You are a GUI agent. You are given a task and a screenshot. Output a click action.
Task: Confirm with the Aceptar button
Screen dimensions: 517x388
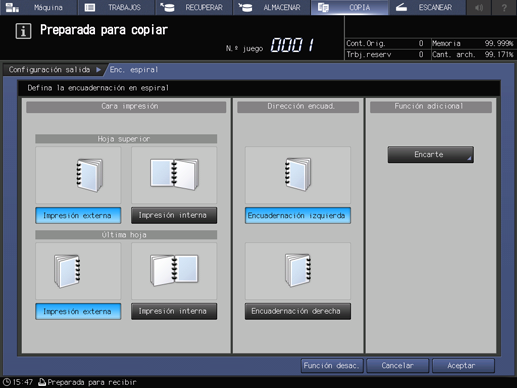pos(463,366)
